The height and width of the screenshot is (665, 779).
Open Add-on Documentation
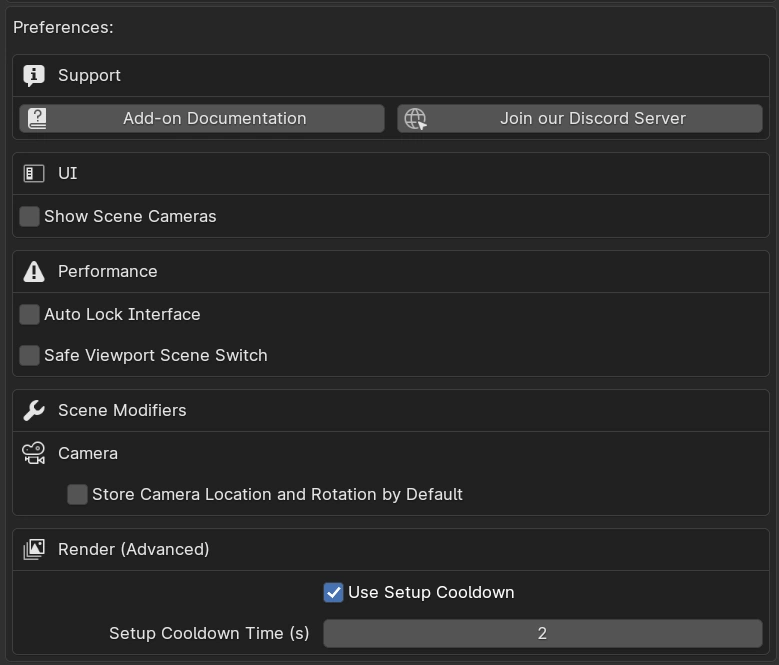(202, 119)
